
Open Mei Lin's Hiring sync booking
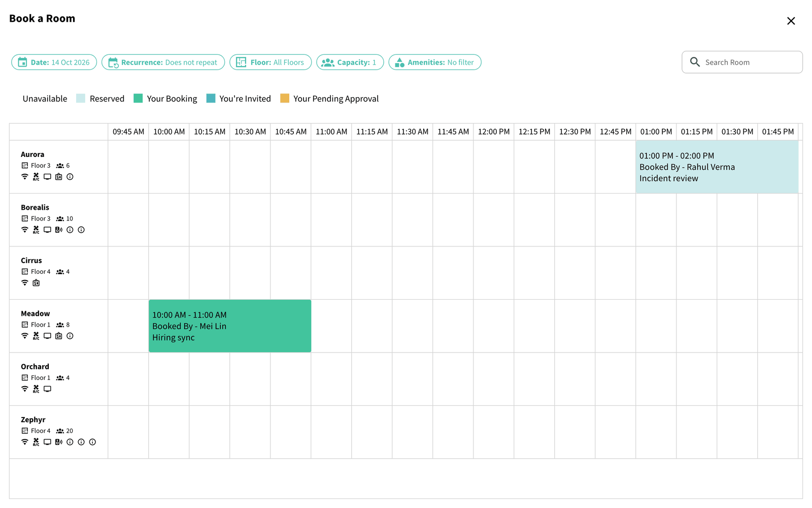(230, 326)
